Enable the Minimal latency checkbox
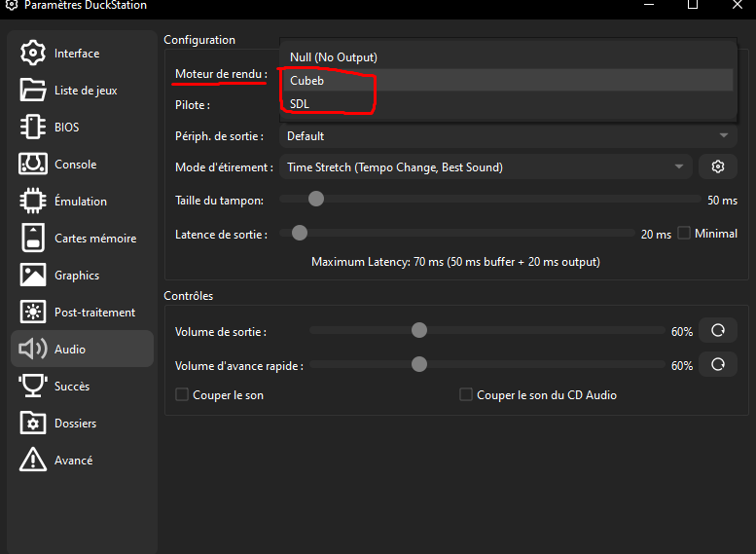Screen dimensions: 756x554 point(684,233)
